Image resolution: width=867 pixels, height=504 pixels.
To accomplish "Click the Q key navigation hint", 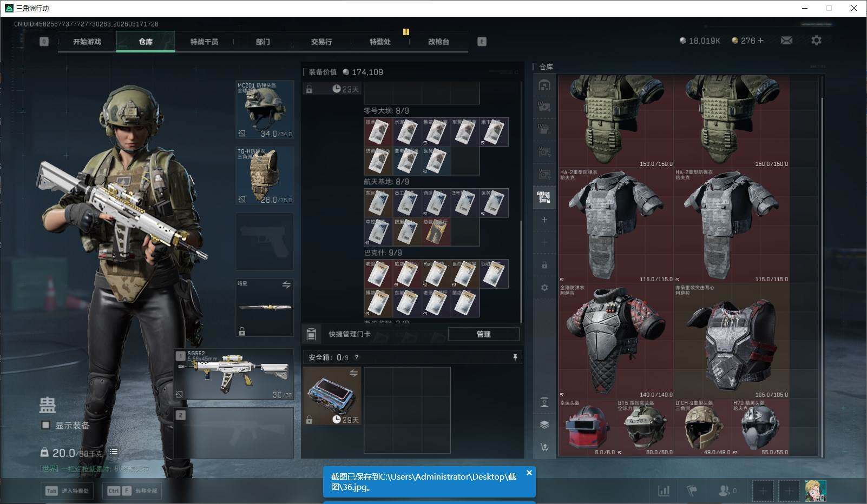I will [x=44, y=42].
